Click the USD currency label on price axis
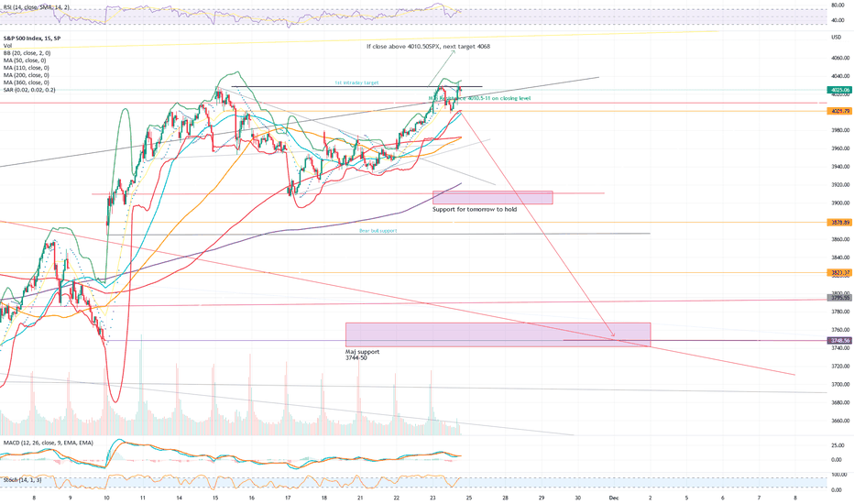854x504 pixels. pos(836,38)
